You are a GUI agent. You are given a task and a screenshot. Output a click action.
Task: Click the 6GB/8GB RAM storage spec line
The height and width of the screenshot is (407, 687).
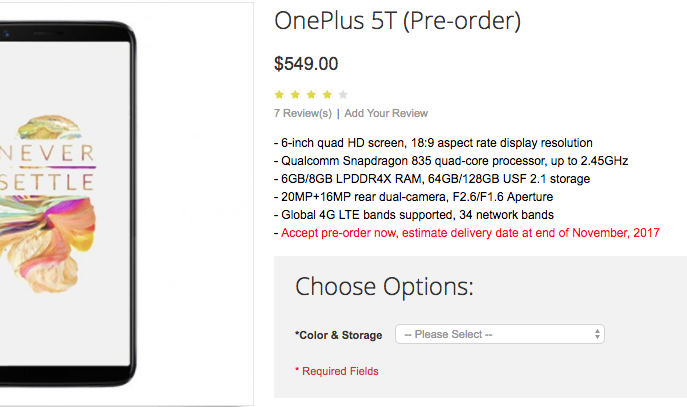pyautogui.click(x=434, y=179)
